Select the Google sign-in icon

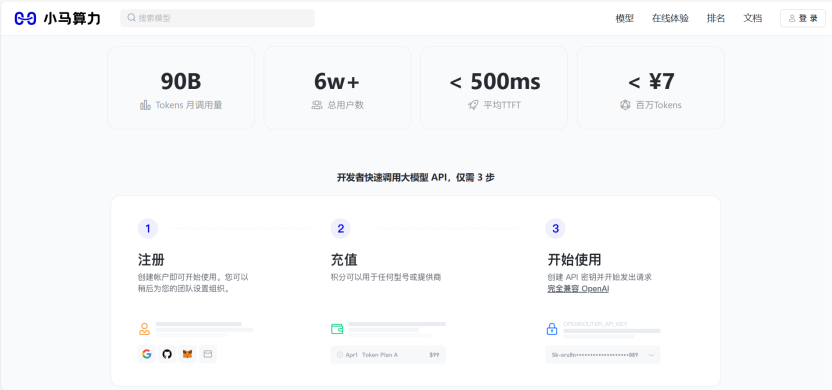click(x=146, y=354)
